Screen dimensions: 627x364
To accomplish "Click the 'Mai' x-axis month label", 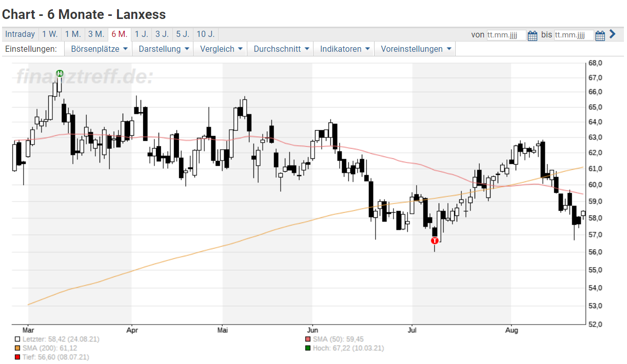I will coord(222,330).
